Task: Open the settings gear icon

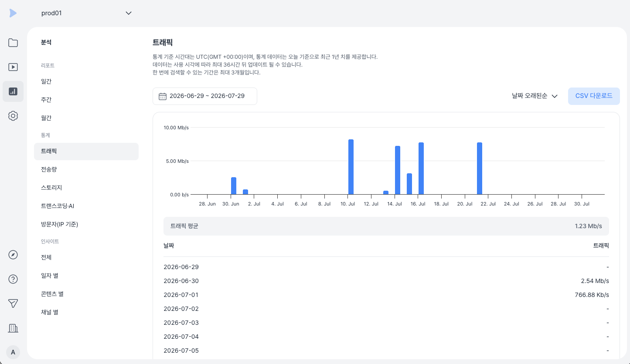Action: point(13,116)
